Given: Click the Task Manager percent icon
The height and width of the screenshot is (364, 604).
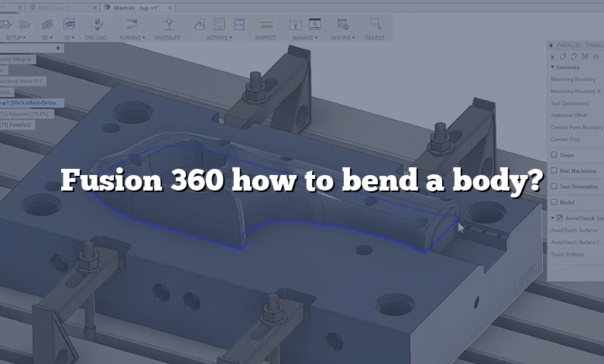Looking at the screenshot, I should [x=314, y=24].
